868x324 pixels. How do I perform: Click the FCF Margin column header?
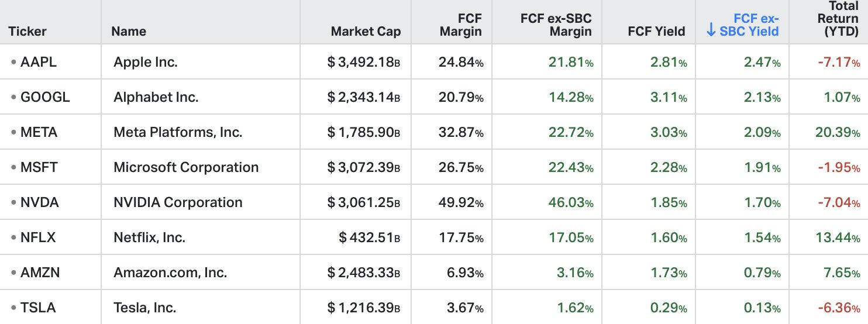(461, 25)
